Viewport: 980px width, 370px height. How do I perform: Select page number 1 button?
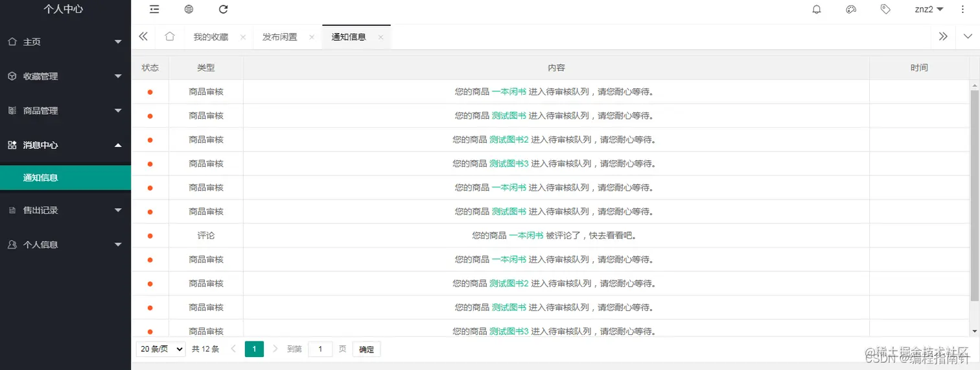[x=254, y=349]
